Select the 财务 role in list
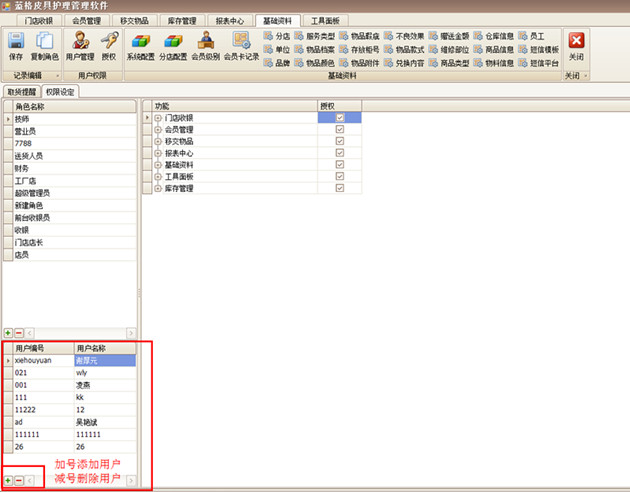 tap(22, 168)
